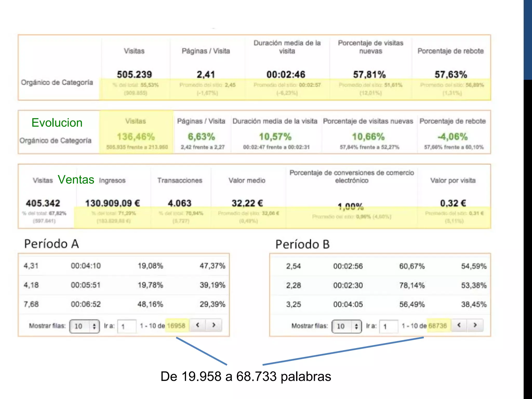Open rows dropdown in Período B table
The image size is (532, 399).
(x=347, y=326)
